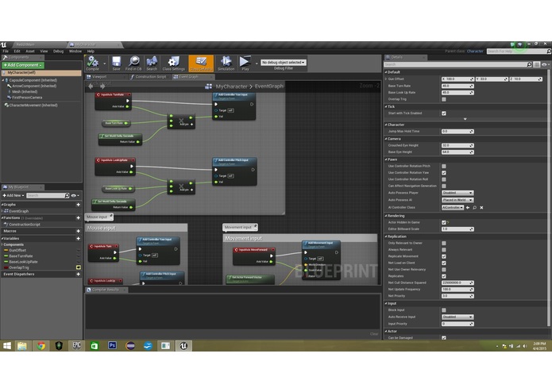Browse to AI Controller Class with magnifier icon

[474, 207]
